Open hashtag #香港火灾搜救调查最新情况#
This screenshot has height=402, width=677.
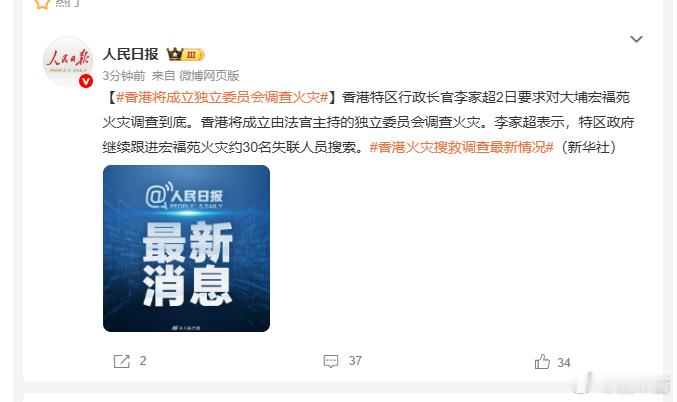(462, 148)
